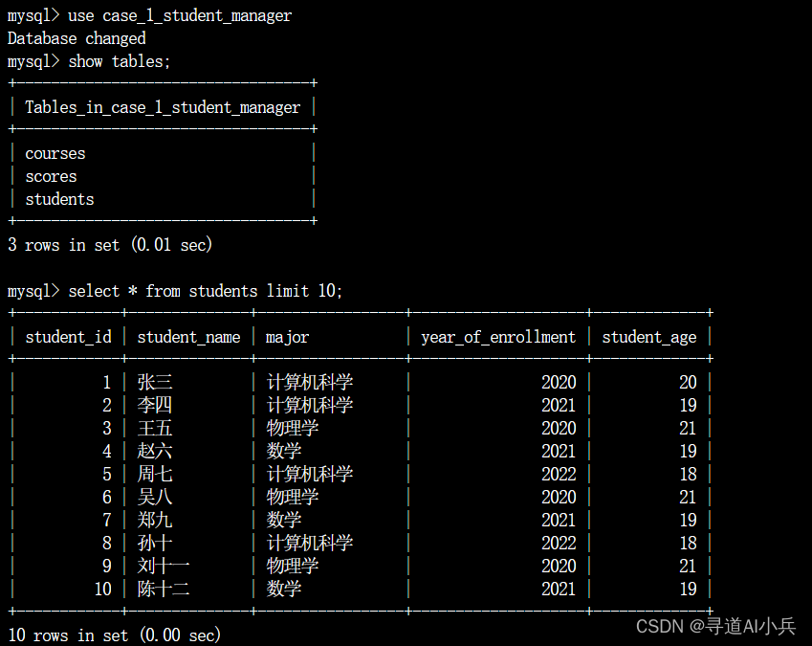
Task: Click student name 张三
Action: point(155,382)
